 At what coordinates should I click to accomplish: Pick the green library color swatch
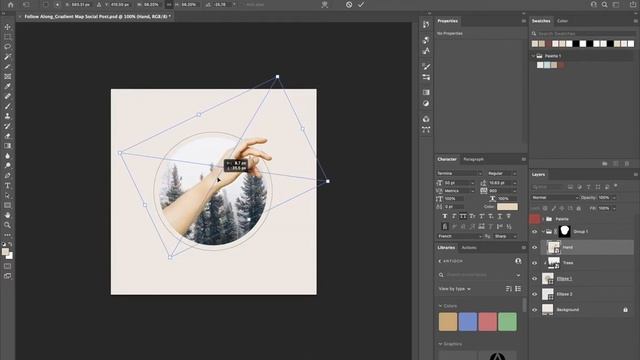coord(507,322)
